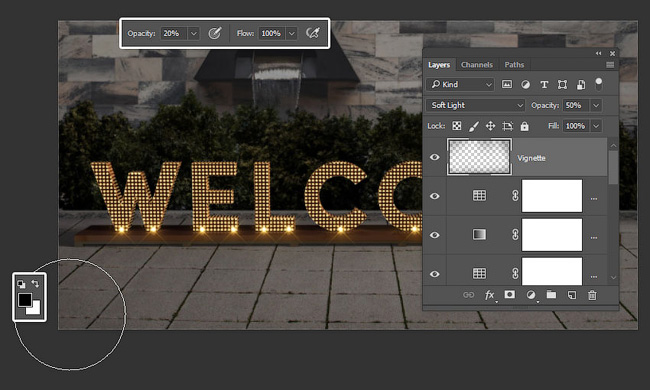This screenshot has width=650, height=390.
Task: Open the Kind filter dropdown
Action: (460, 85)
